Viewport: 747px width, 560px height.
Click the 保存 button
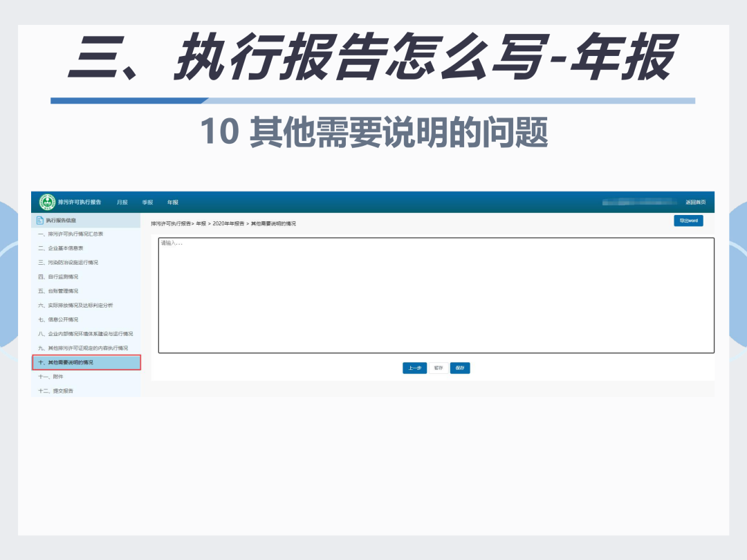[460, 368]
